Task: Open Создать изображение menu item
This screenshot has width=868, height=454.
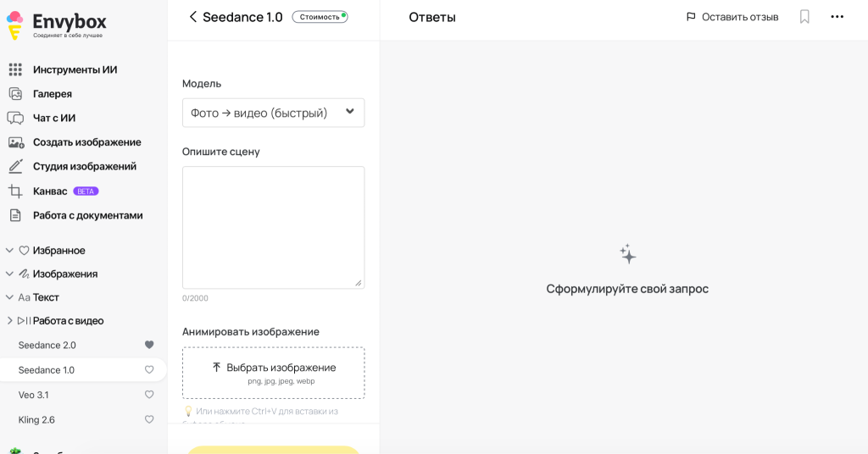Action: [87, 142]
